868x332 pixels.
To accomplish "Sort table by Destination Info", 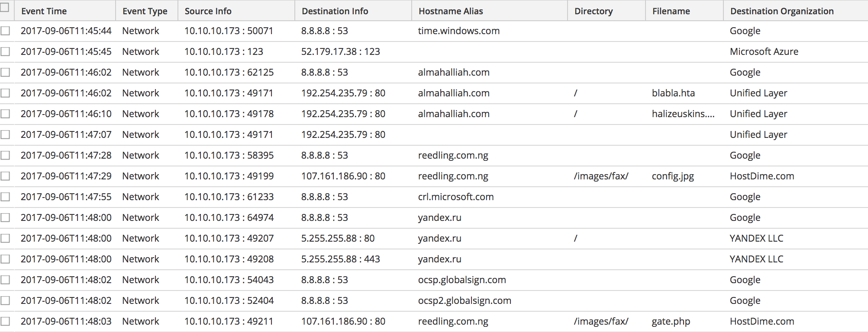I will tap(335, 11).
